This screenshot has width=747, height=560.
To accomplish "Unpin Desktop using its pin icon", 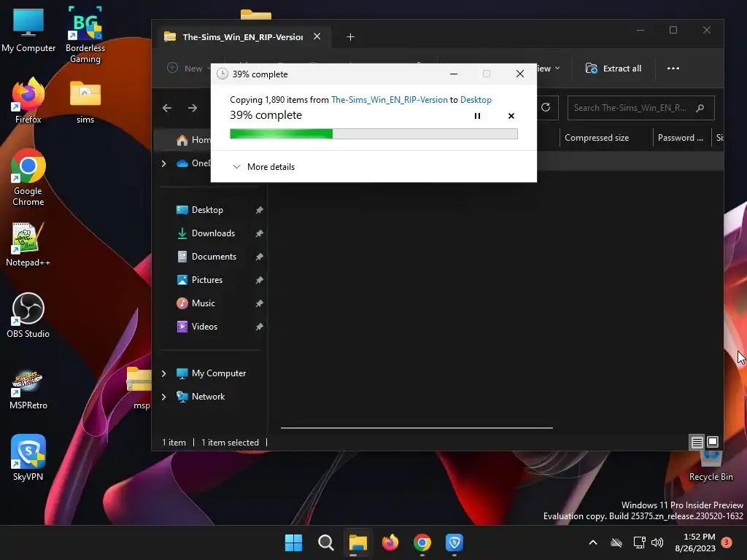I will pyautogui.click(x=259, y=210).
